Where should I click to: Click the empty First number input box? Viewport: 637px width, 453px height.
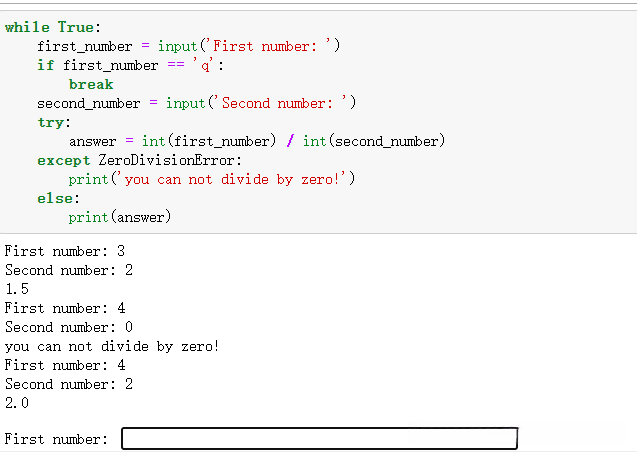pyautogui.click(x=319, y=439)
